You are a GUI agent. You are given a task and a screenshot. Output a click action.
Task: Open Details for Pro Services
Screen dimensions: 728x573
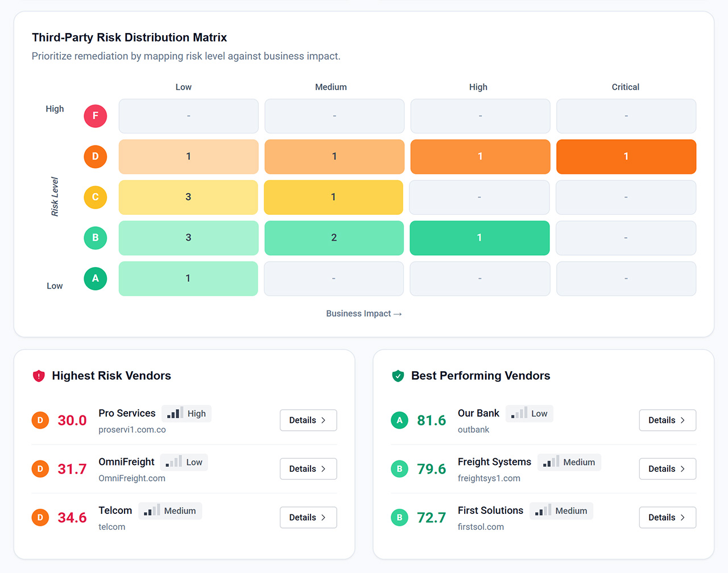(x=308, y=420)
